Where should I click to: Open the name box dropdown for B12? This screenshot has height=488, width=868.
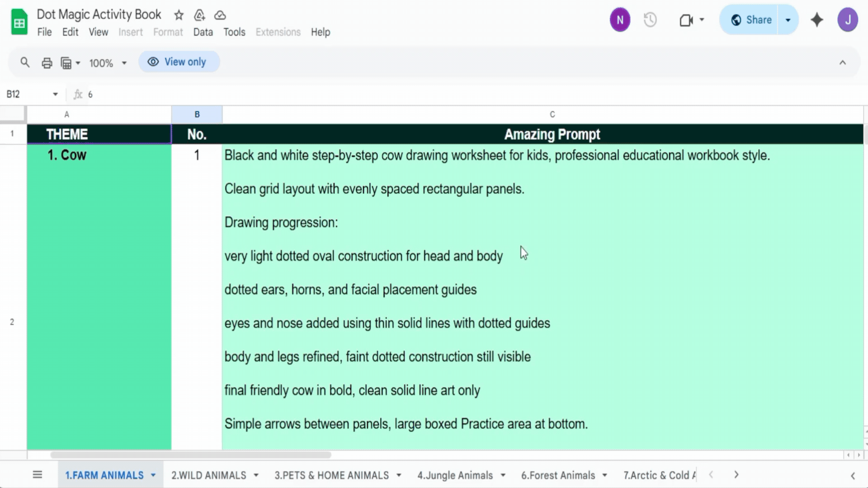[x=55, y=94]
